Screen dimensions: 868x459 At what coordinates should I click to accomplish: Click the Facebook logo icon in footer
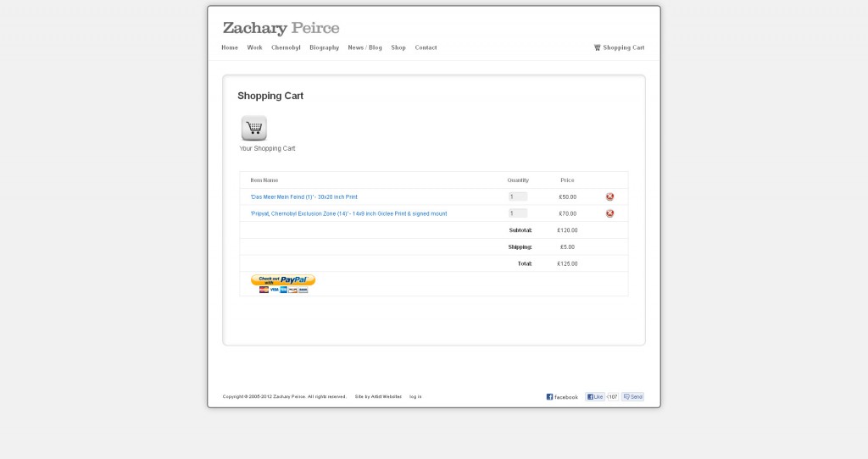(x=549, y=396)
